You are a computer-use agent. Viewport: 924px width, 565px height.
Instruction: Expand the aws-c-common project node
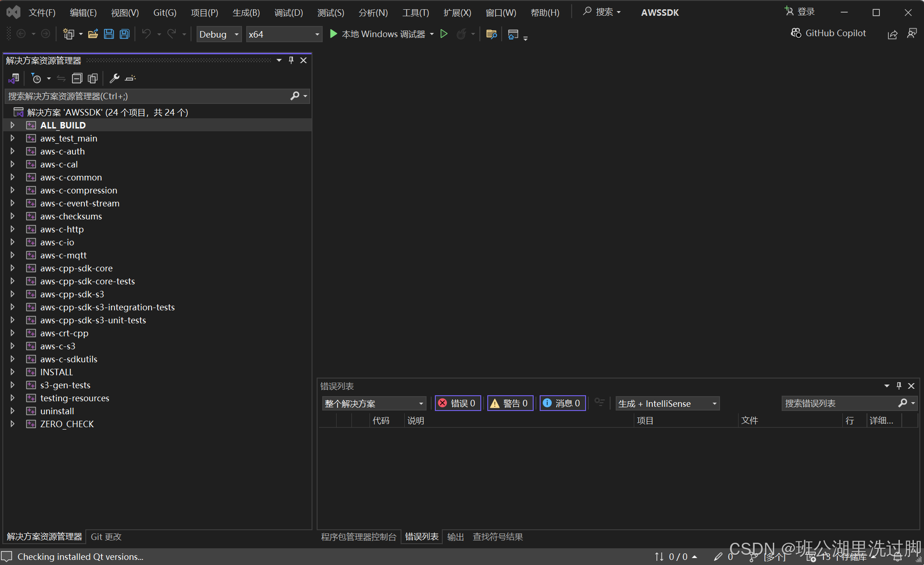[x=12, y=177]
